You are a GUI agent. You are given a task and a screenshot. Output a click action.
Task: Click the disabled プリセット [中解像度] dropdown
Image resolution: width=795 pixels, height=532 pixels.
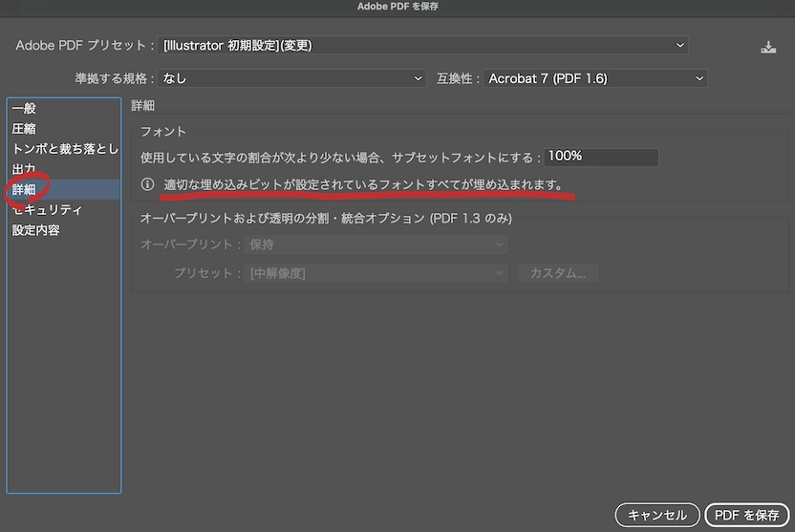376,273
